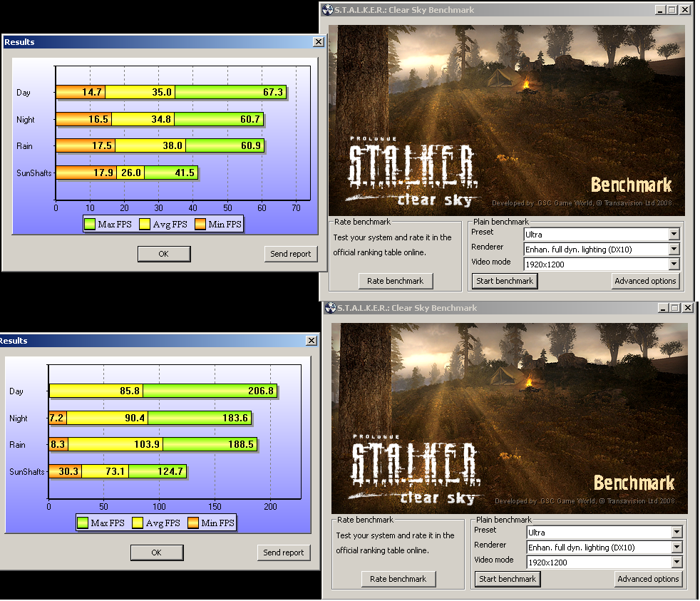The image size is (700, 601).
Task: Click the Night row label in the bottom chart
Action: 19,418
